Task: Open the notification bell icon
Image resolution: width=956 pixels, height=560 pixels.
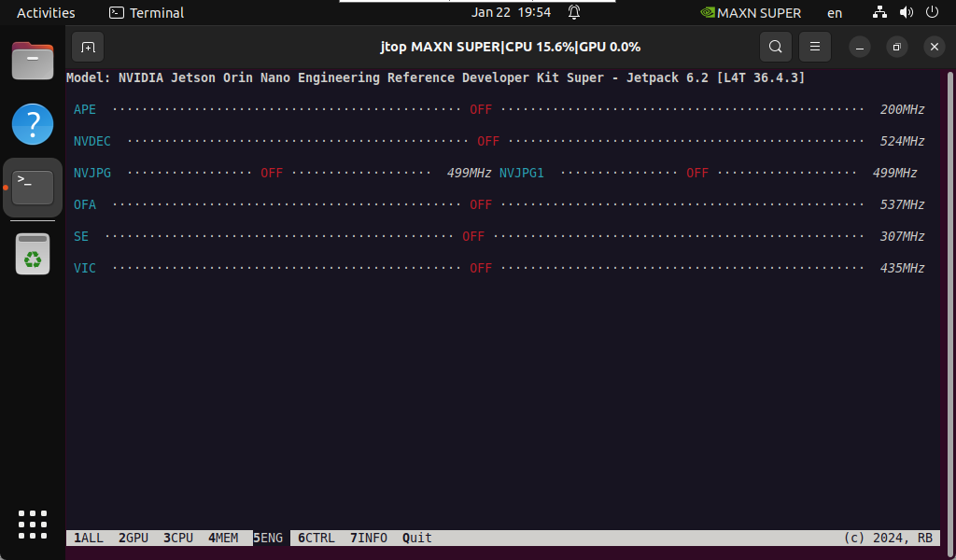Action: pos(574,13)
